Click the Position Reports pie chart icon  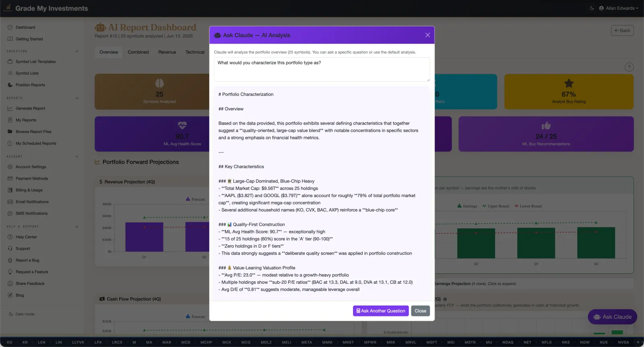[10, 85]
